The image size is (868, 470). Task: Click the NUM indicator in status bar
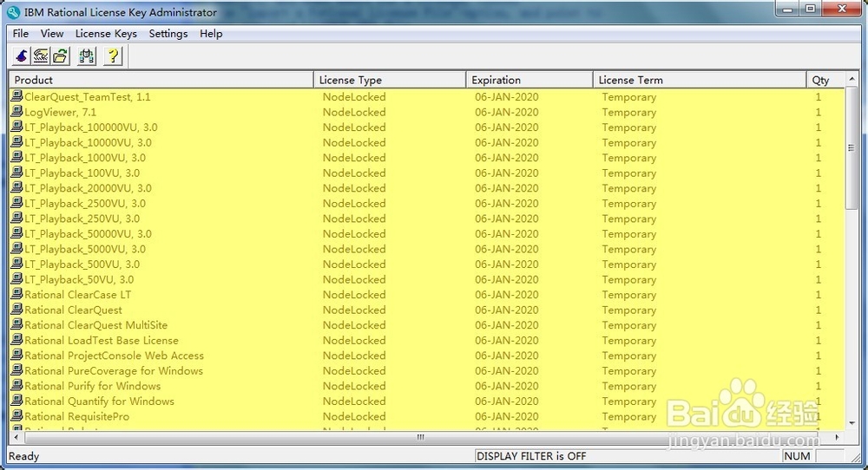click(797, 455)
